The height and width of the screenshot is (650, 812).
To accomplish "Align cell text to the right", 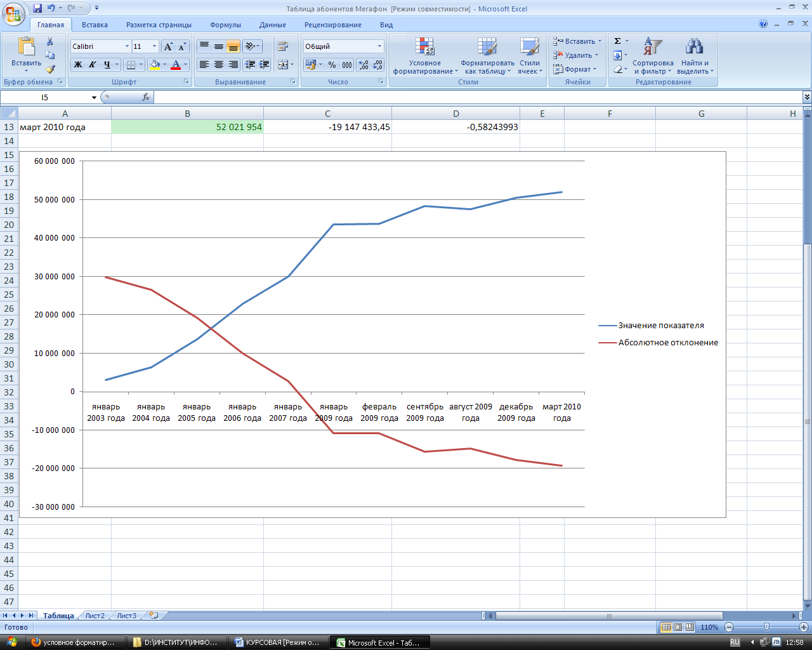I will click(233, 65).
